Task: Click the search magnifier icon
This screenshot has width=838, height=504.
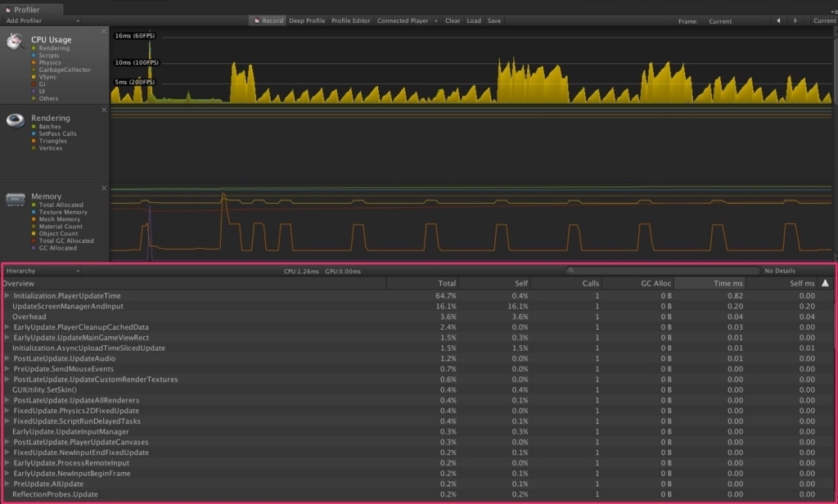Action: click(570, 271)
